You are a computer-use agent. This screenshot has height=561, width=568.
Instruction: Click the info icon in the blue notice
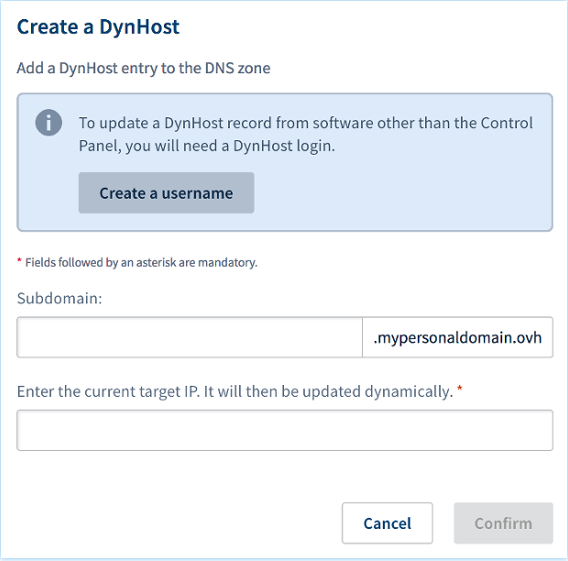tap(49, 123)
